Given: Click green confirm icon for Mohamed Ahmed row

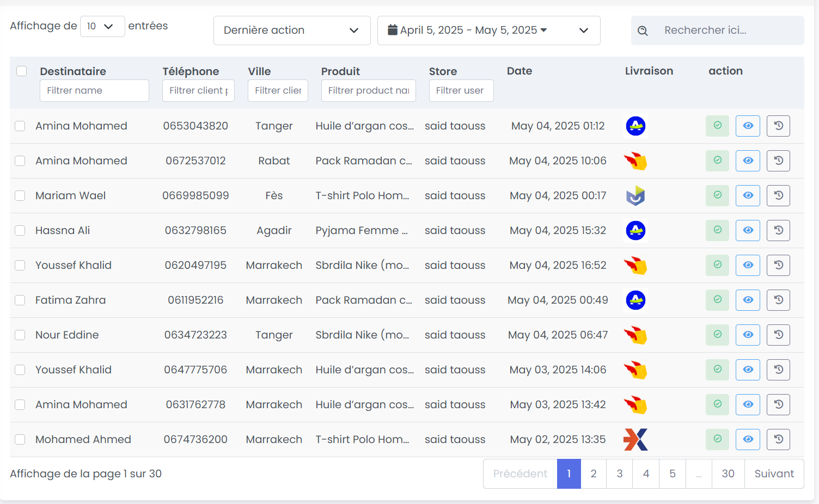Looking at the screenshot, I should [x=717, y=439].
